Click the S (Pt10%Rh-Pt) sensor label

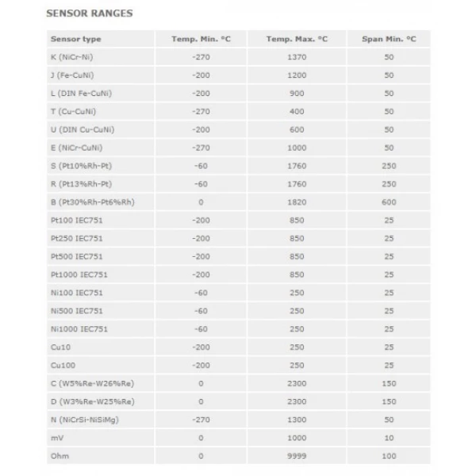[x=80, y=166]
